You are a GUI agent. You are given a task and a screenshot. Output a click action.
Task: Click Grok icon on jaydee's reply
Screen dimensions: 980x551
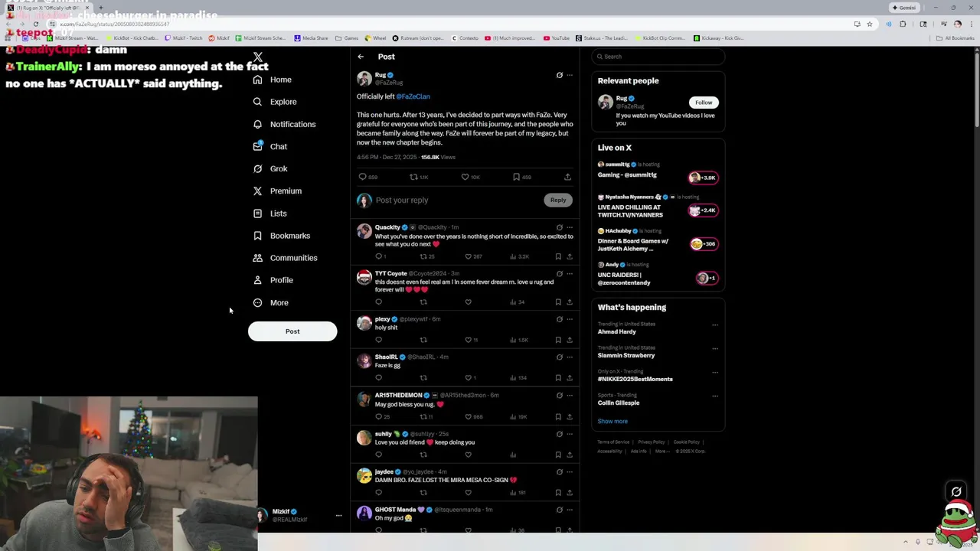[559, 472]
